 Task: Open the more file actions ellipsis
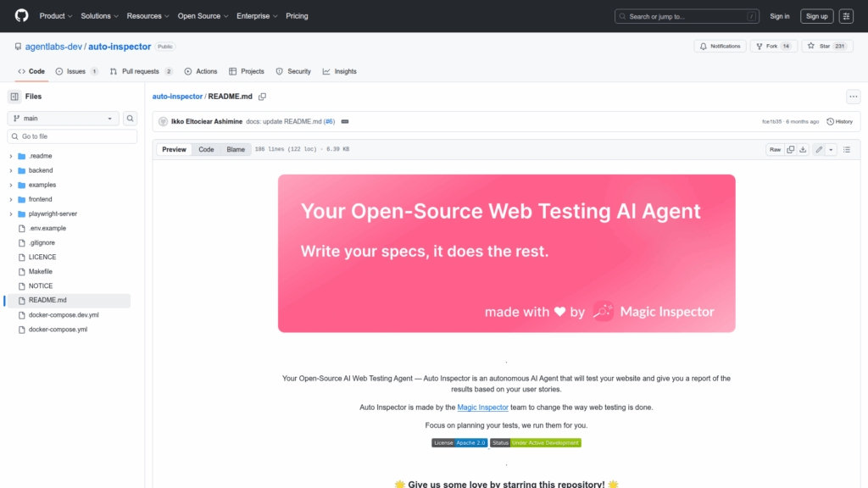[x=853, y=97]
